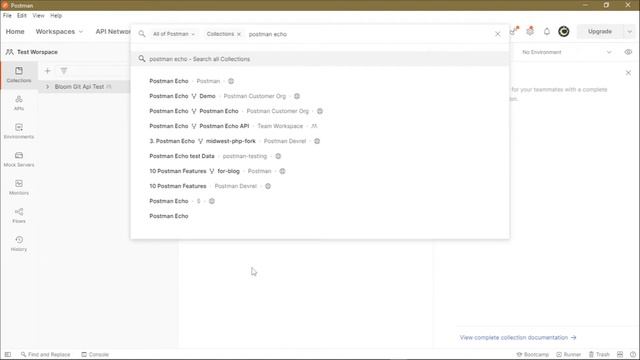Screen dimensions: 640x360
Task: Select Postman Echo fork named Postman Echo
Action: 320,111
